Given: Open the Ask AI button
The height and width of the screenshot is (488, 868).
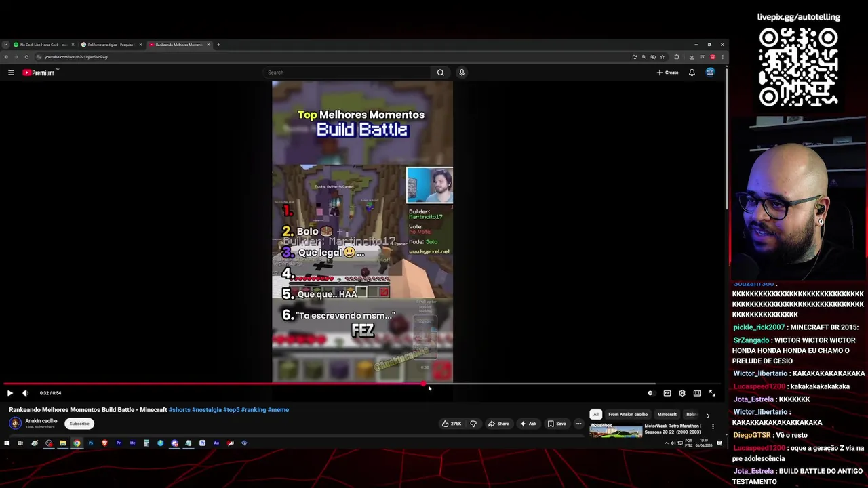Looking at the screenshot, I should [x=528, y=424].
